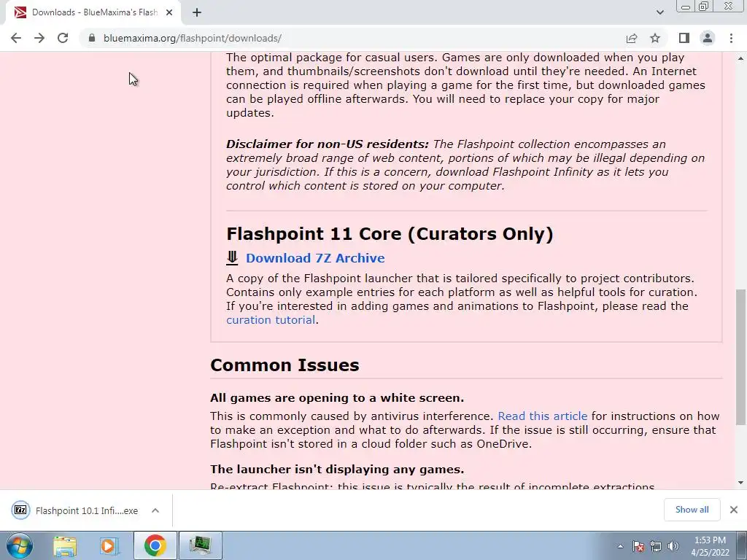
Task: Click the Common Issues heading
Action: tap(285, 365)
